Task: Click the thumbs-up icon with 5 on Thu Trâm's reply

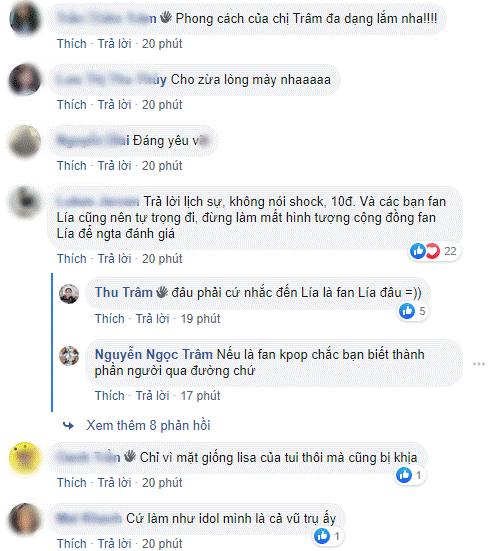Action: (x=407, y=311)
